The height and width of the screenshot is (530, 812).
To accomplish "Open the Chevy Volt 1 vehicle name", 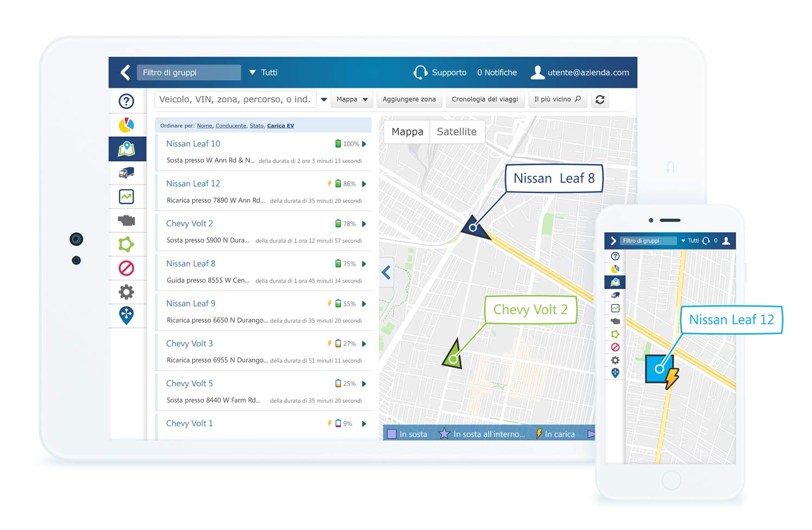I will pyautogui.click(x=189, y=424).
